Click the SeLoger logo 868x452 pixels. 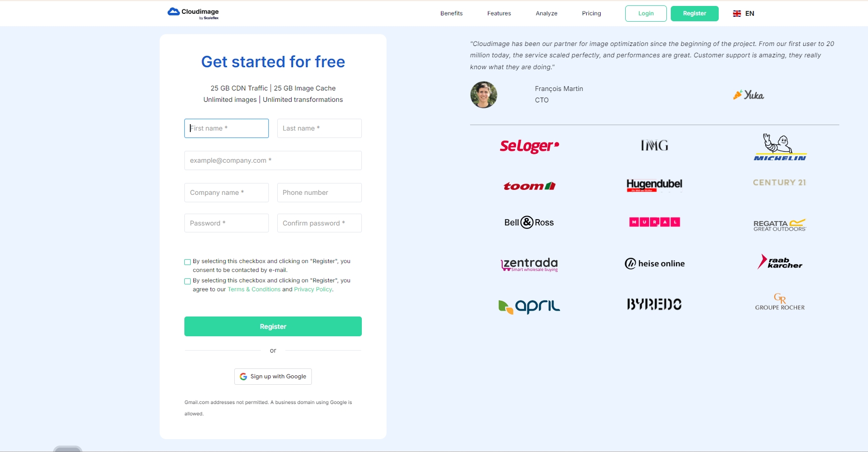(x=529, y=146)
